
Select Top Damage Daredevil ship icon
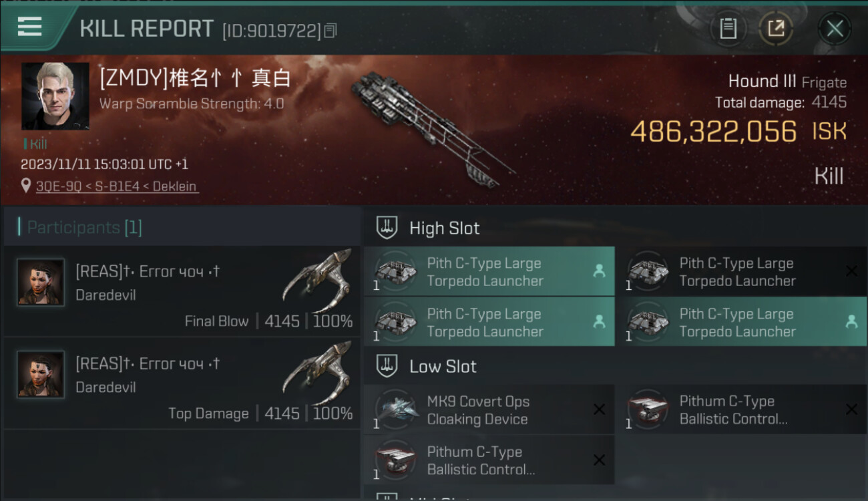tap(318, 373)
